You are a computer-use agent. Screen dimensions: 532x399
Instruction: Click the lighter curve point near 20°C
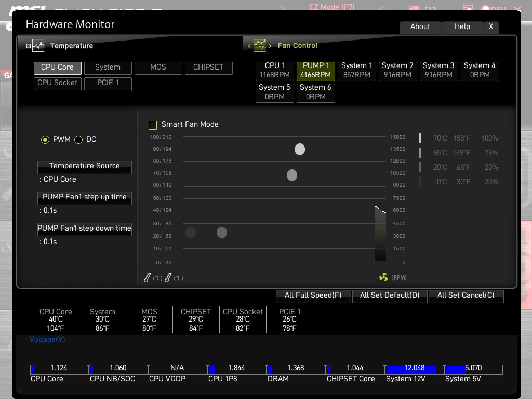coord(221,232)
